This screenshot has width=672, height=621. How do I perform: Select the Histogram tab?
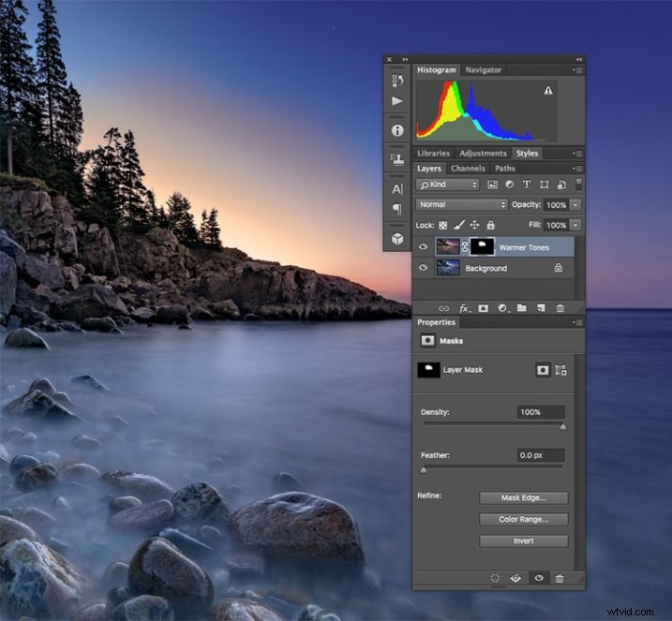point(437,70)
